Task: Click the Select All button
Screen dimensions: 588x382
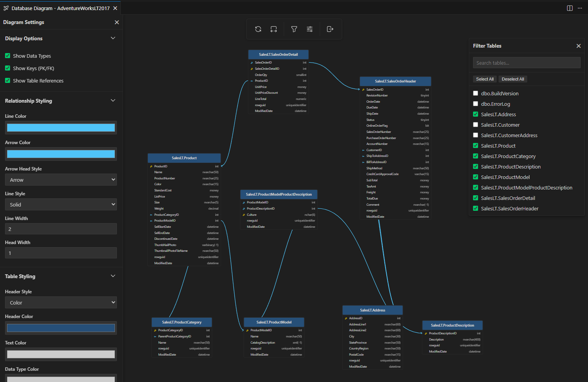Action: point(485,79)
